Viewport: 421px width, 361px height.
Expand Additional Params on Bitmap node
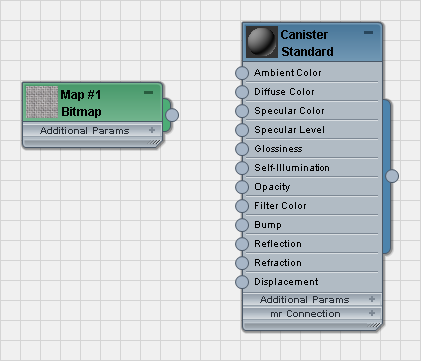152,130
